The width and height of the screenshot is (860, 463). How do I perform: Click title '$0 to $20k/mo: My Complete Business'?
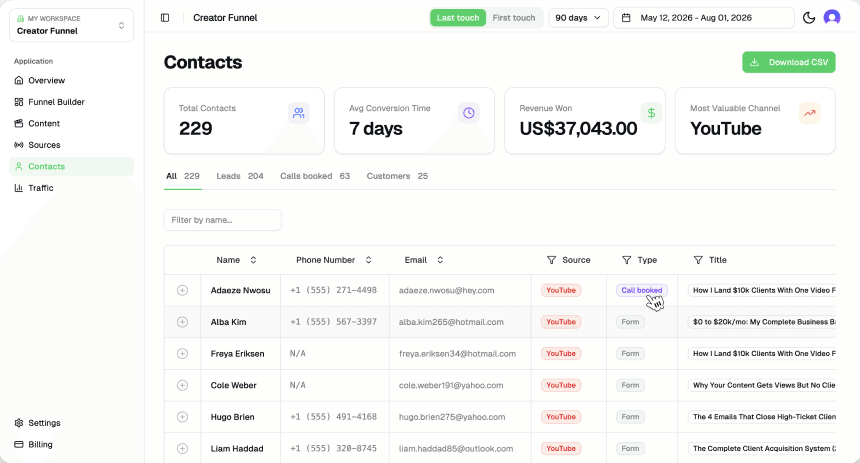click(762, 322)
